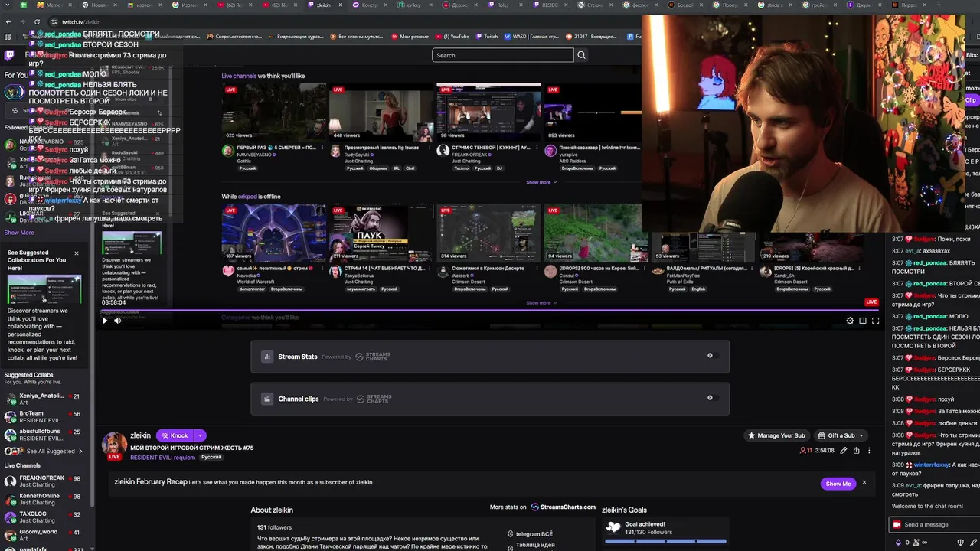Viewport: 980px width, 551px height.
Task: Mute the player volume speaker icon
Action: [118, 321]
